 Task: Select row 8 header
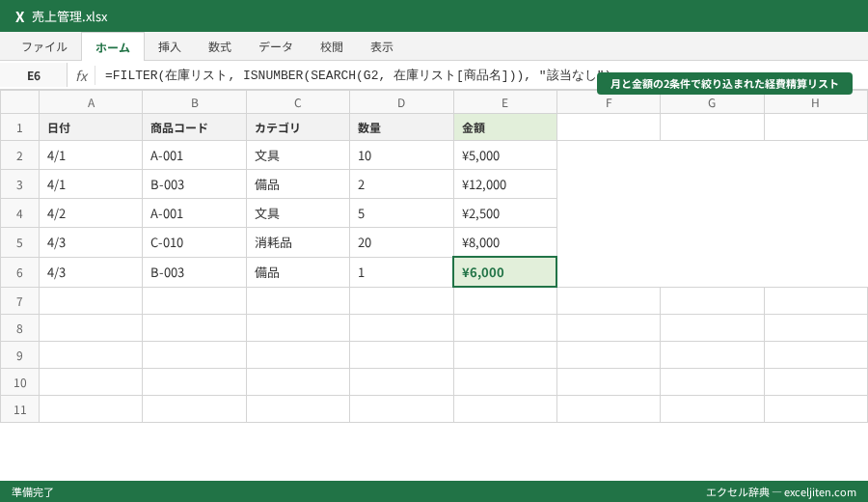click(19, 328)
